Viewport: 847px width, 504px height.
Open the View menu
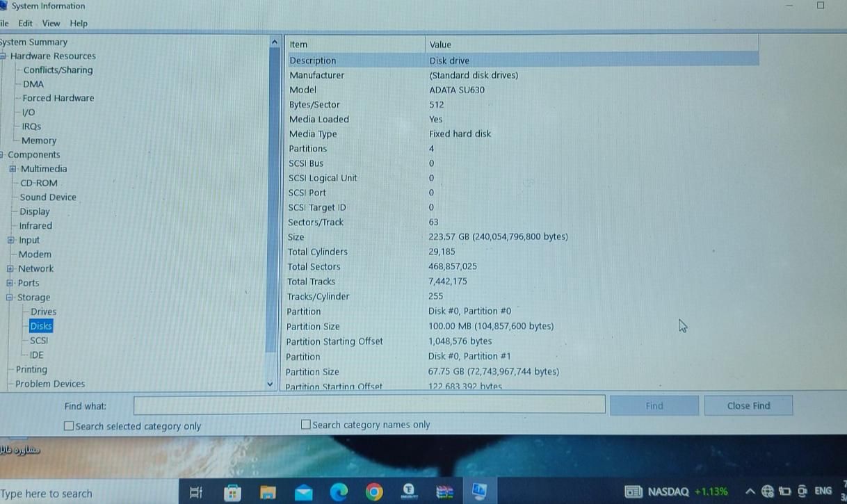tap(51, 23)
